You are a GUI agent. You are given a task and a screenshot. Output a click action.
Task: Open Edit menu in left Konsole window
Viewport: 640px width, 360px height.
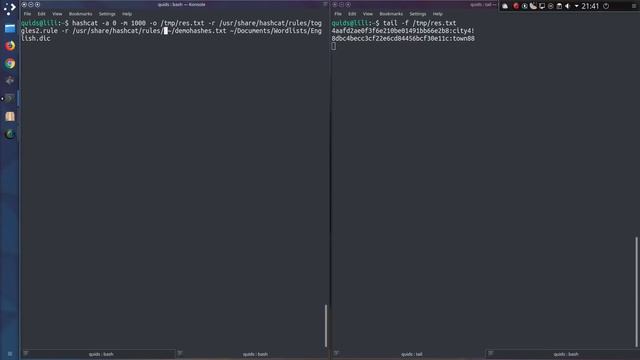tap(41, 14)
